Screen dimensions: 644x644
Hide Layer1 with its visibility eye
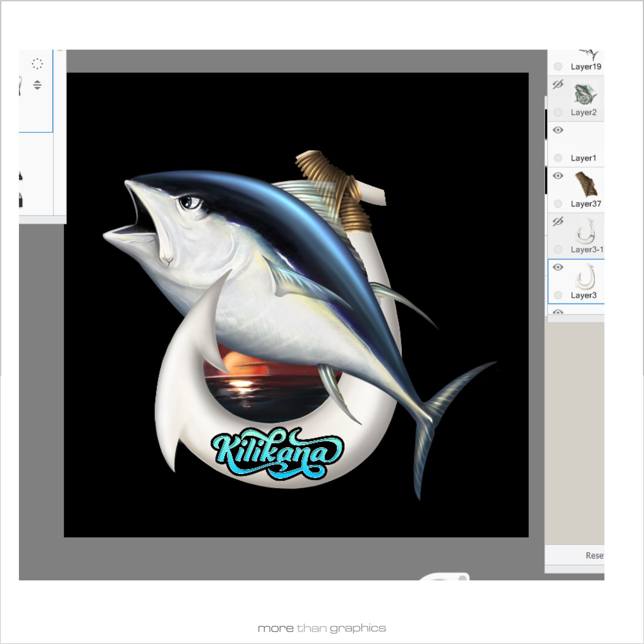[558, 129]
